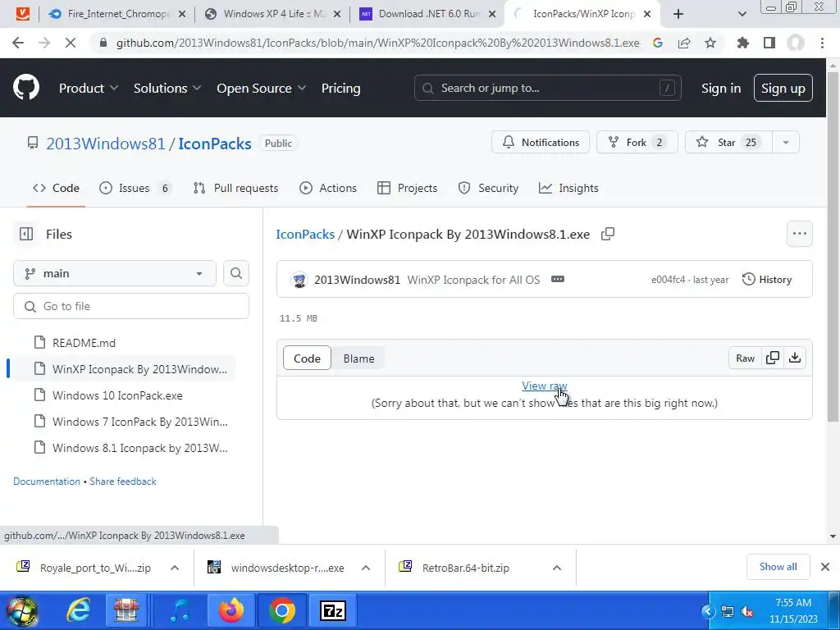Open Windows 7 IconPack file
840x630 pixels.
tap(139, 422)
